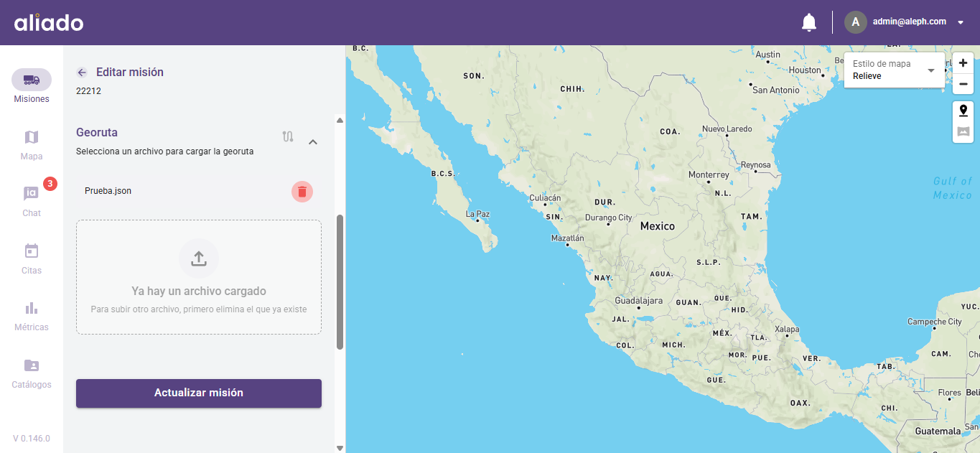This screenshot has height=453, width=980.
Task: Toggle the map terrain layer icon
Action: tap(963, 132)
